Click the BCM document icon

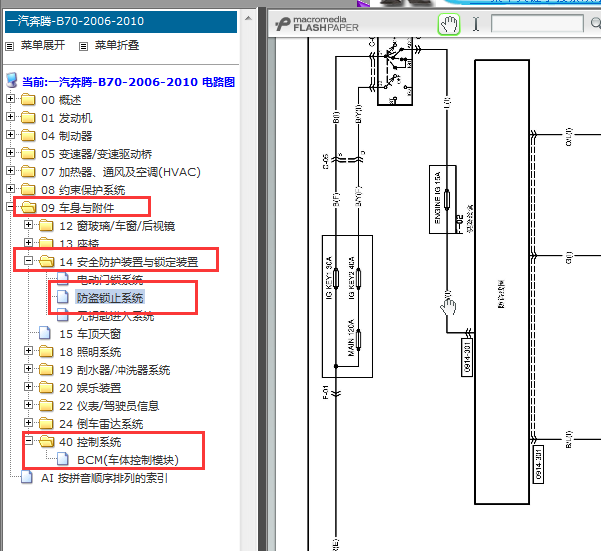pyautogui.click(x=63, y=459)
